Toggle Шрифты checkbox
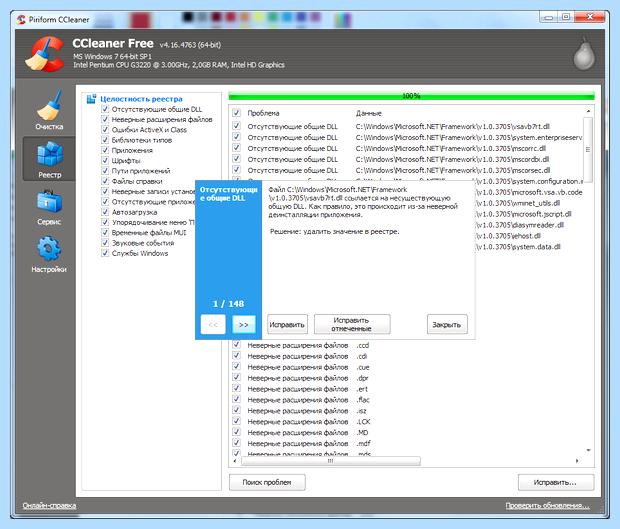 tap(105, 161)
